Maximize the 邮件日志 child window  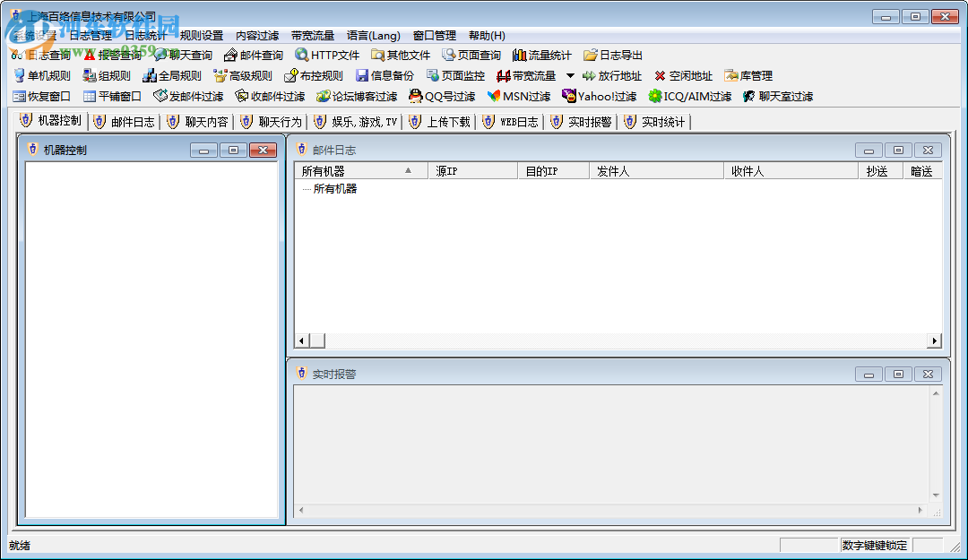(x=898, y=150)
